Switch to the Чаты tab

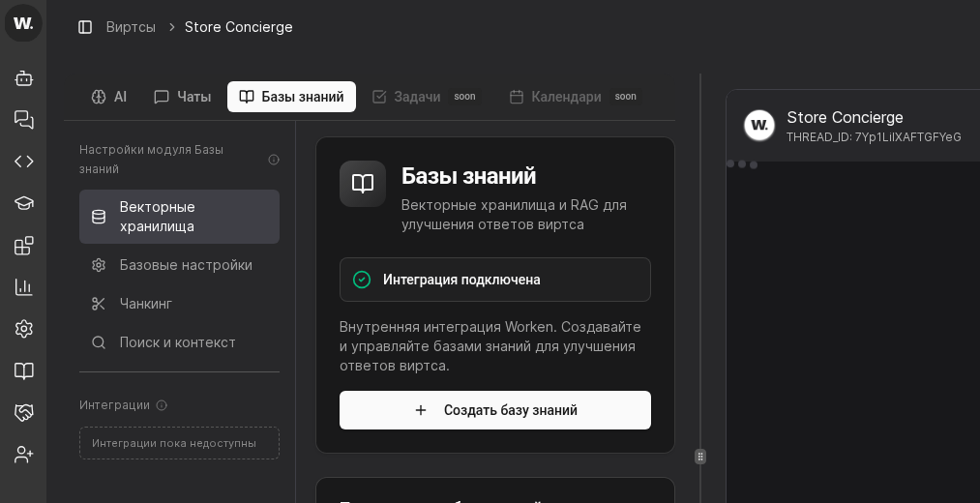[x=183, y=97]
